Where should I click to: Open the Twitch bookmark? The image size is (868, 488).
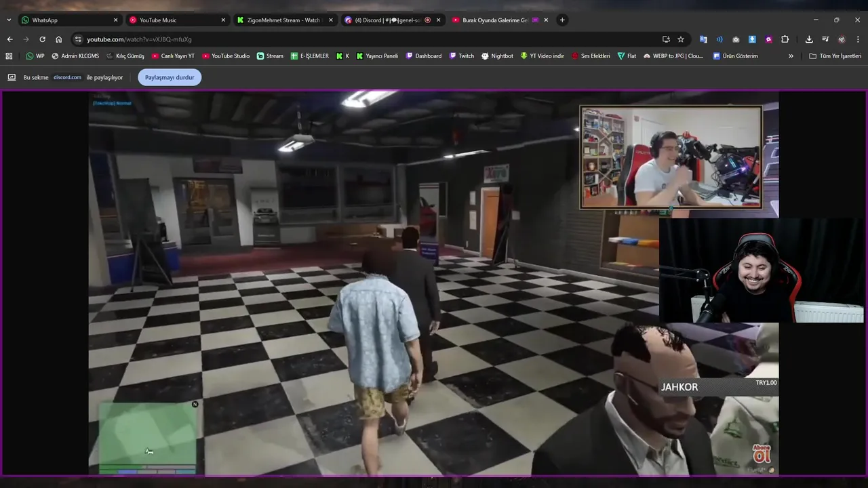461,56
